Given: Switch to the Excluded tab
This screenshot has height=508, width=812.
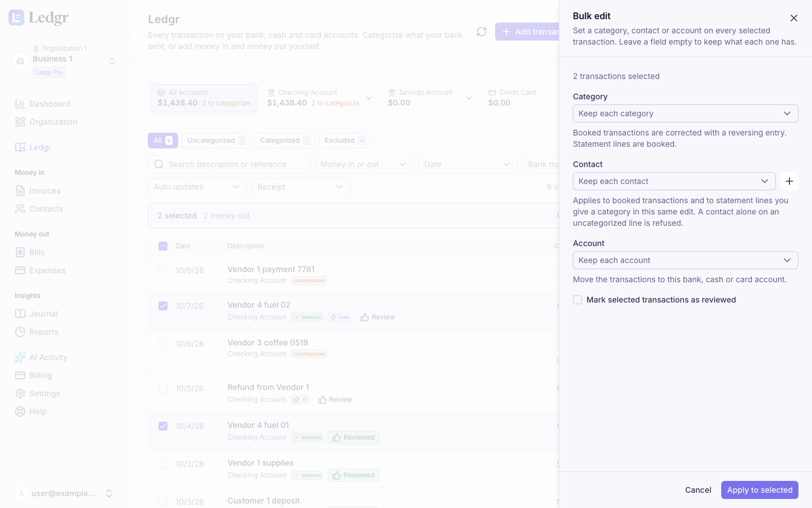Looking at the screenshot, I should point(345,141).
